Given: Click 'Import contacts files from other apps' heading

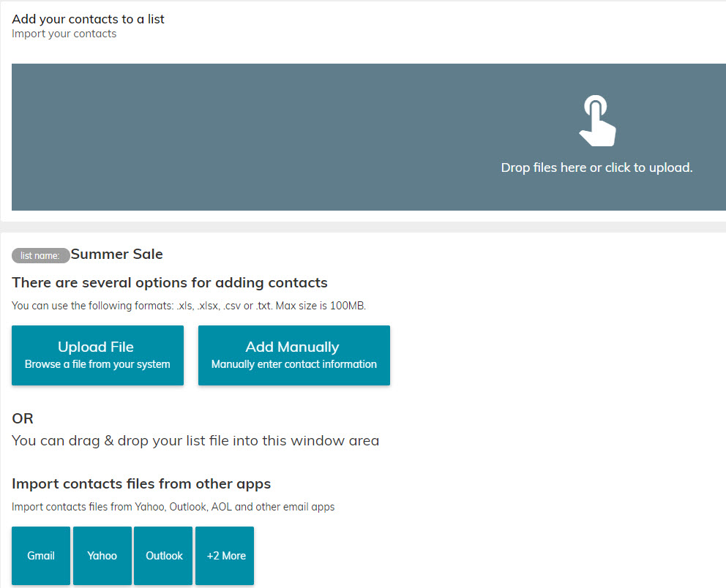Looking at the screenshot, I should click(x=141, y=483).
